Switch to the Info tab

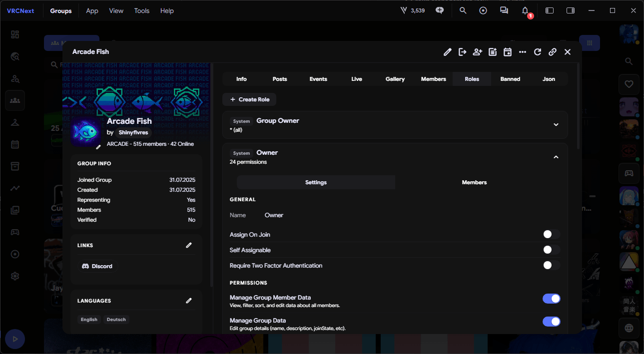[241, 79]
